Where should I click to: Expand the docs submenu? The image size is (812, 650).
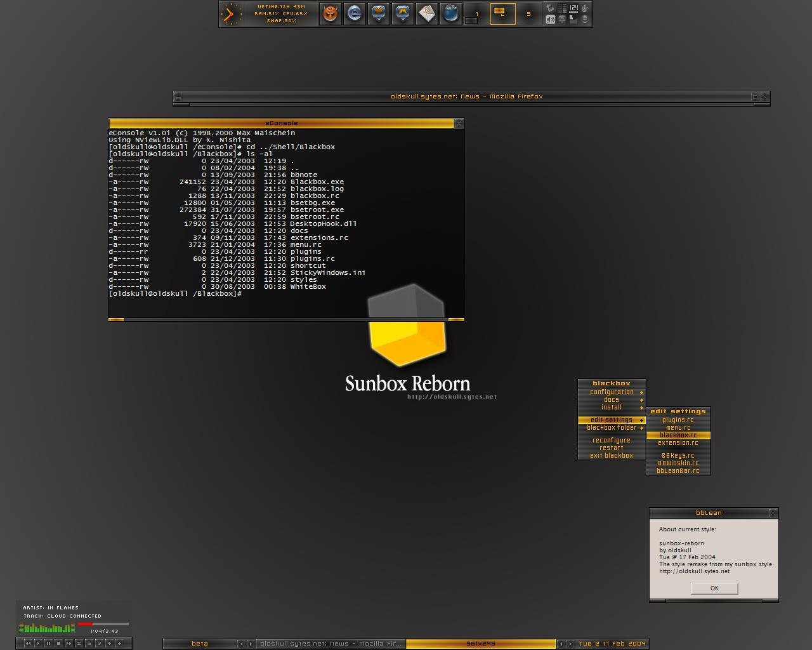612,400
